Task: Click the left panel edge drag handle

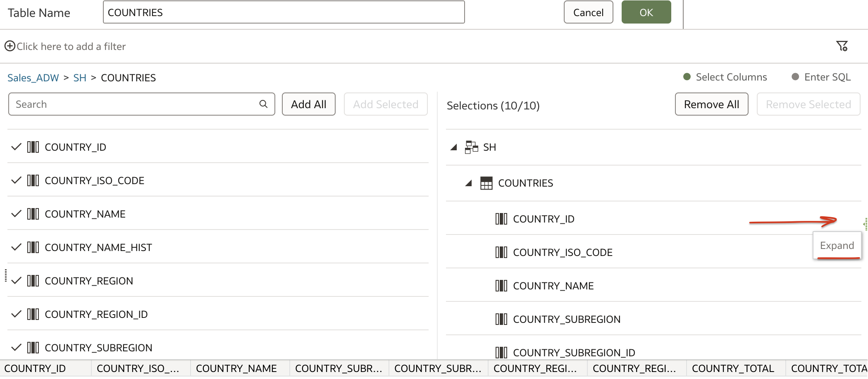Action: click(x=5, y=275)
